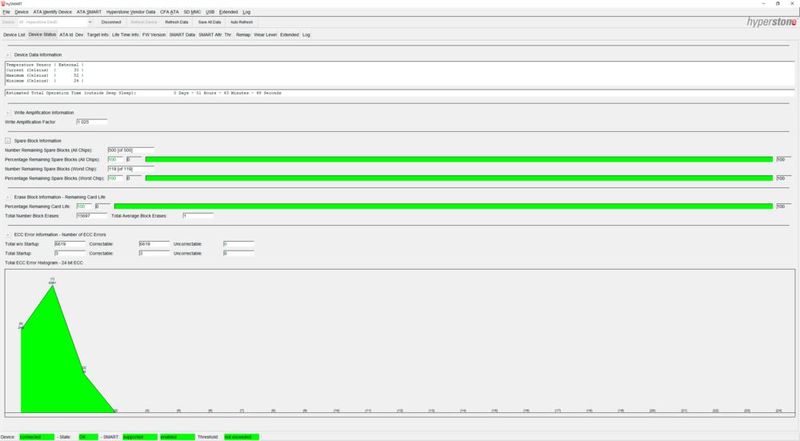Click Number Remaining Spare Blocks (Worst Chip) field
The height and width of the screenshot is (441, 800).
pyautogui.click(x=131, y=169)
